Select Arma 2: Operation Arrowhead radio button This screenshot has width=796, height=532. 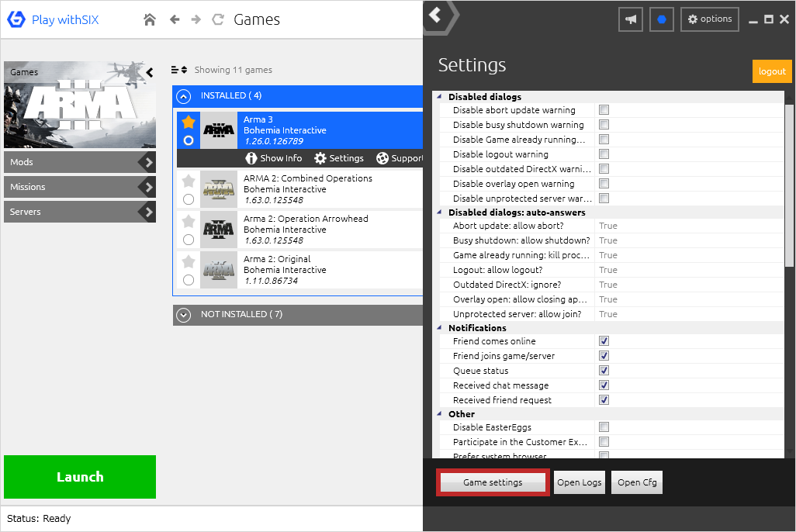(x=189, y=240)
